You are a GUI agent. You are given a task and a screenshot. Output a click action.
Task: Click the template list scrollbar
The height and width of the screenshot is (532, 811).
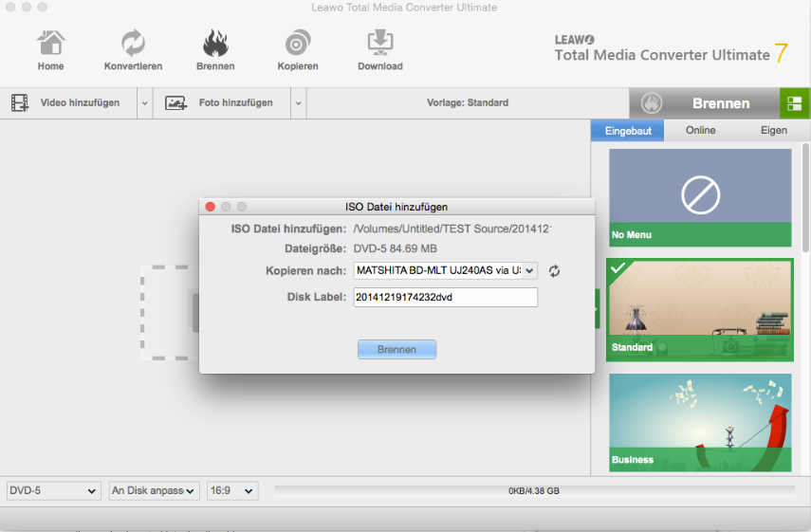tap(805, 199)
